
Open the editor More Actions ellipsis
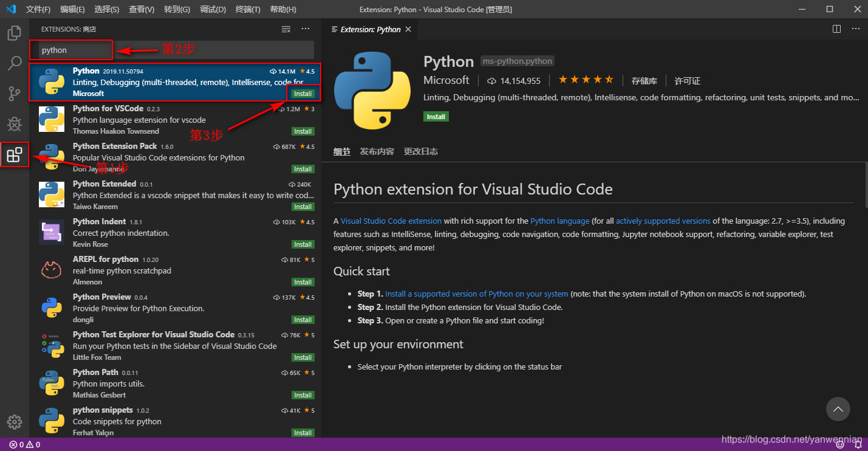(x=855, y=29)
